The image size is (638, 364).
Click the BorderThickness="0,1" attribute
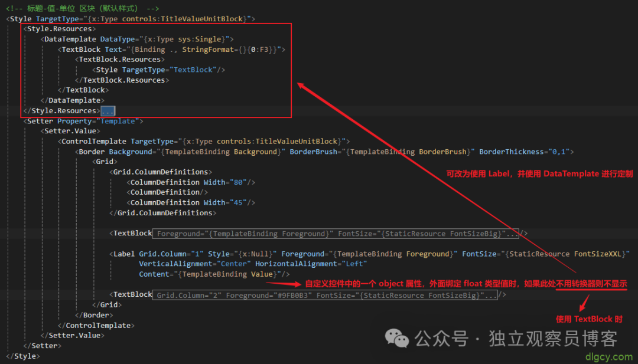525,152
